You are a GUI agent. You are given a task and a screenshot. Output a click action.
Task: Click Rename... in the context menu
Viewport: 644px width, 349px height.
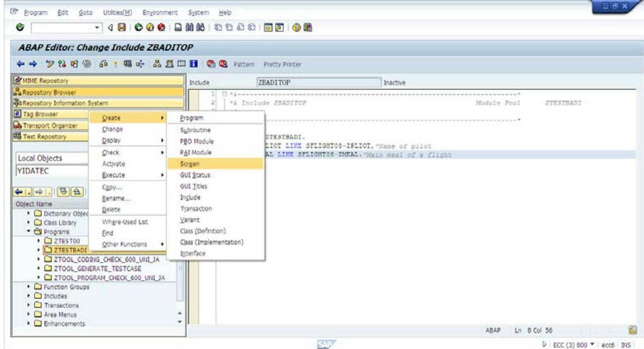pyautogui.click(x=128, y=198)
